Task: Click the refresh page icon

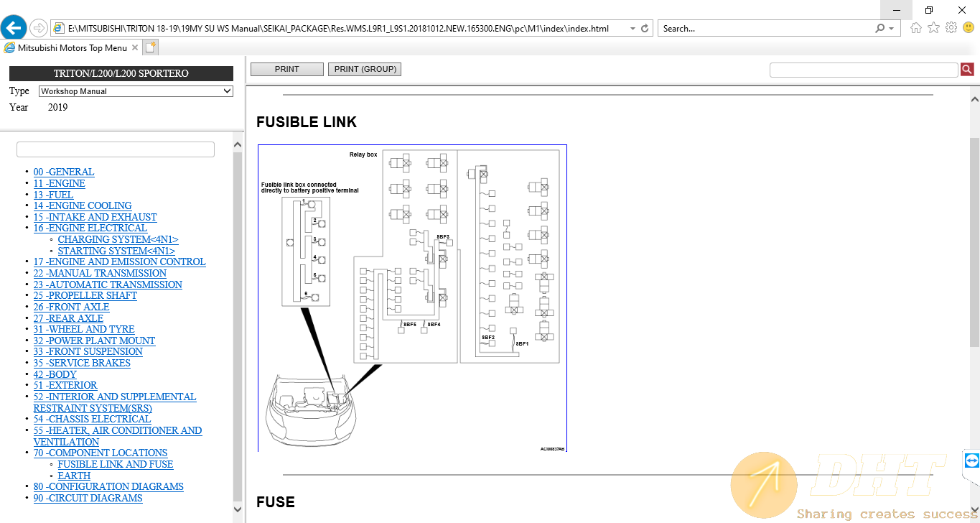Action: tap(645, 29)
